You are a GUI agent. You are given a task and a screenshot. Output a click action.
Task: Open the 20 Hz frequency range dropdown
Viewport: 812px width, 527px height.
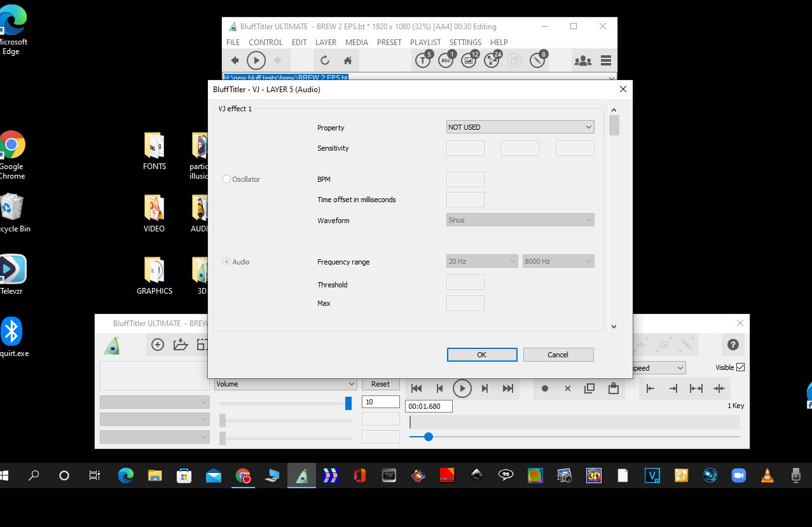[x=482, y=261]
